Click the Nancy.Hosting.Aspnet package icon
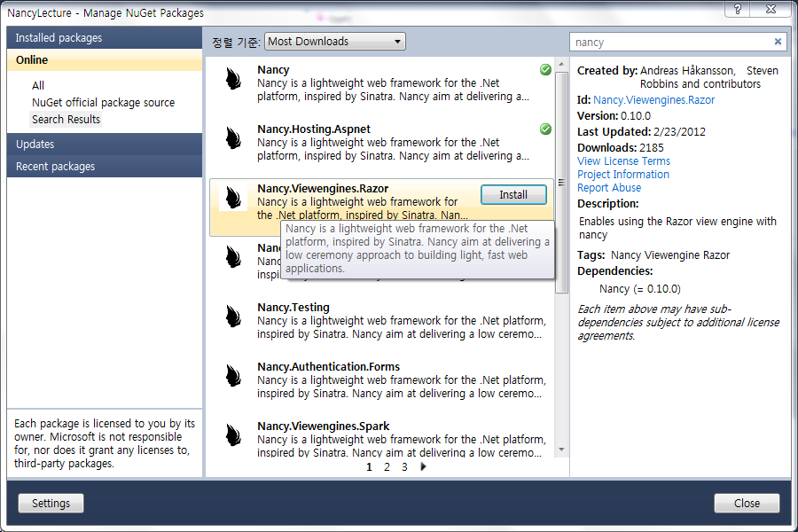The height and width of the screenshot is (532, 798). tap(233, 138)
